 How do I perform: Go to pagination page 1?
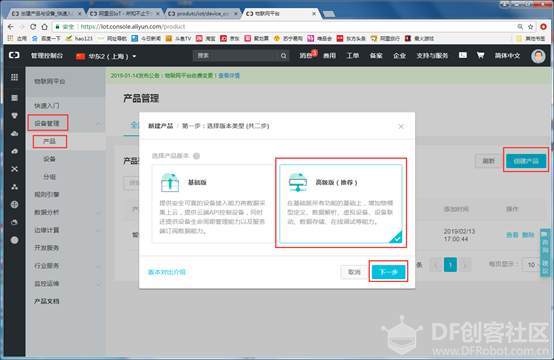pos(450,265)
